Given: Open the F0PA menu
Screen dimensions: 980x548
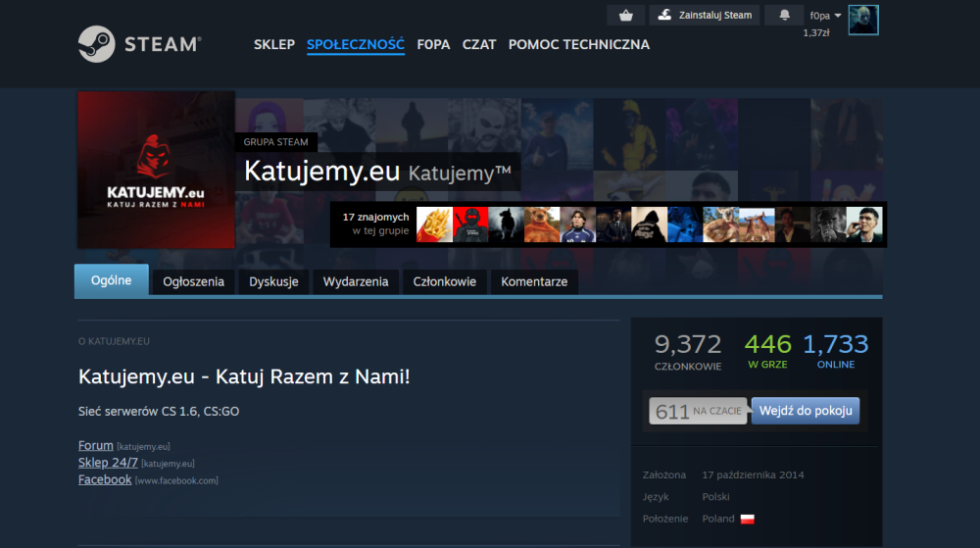Looking at the screenshot, I should click(433, 44).
